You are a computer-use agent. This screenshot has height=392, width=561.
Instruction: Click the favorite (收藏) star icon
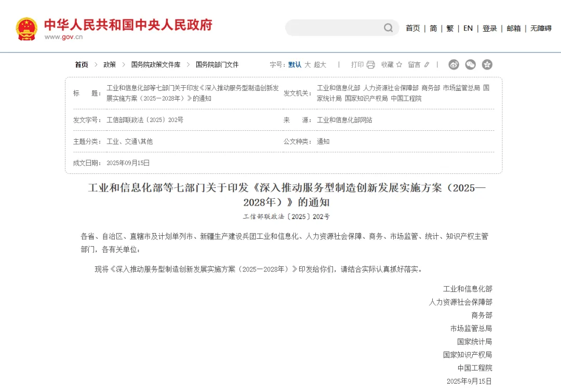click(399, 65)
